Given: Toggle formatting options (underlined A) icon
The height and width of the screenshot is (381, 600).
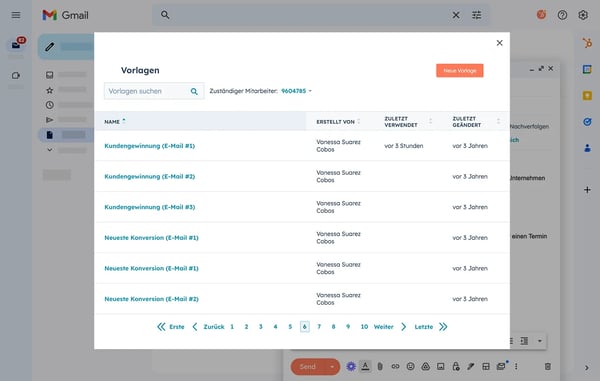Looking at the screenshot, I should (x=365, y=366).
